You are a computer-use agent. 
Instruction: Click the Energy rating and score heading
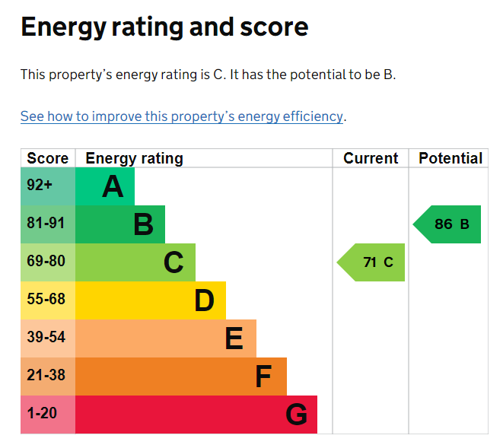coord(164,27)
